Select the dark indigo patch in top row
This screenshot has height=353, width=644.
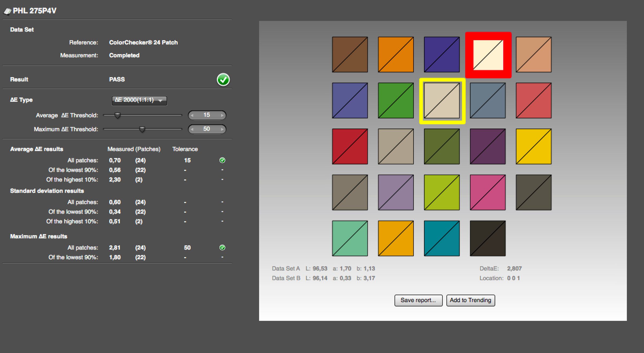click(x=442, y=55)
